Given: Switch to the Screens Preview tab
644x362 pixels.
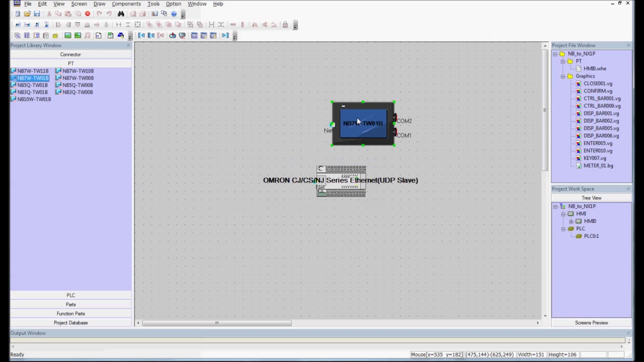Looking at the screenshot, I should click(x=592, y=323).
